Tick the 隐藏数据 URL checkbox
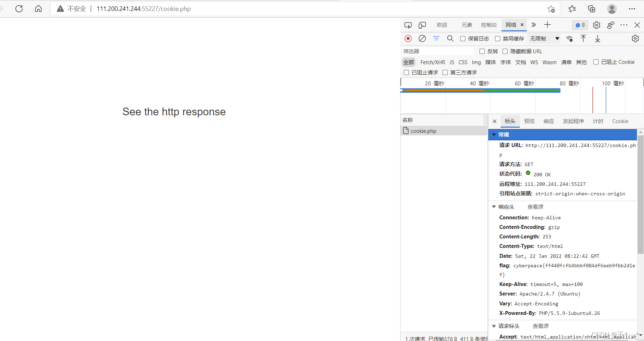 (505, 51)
